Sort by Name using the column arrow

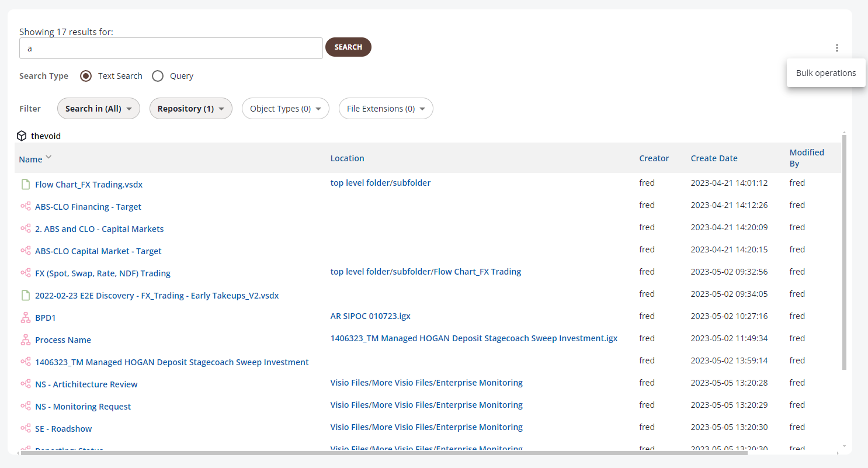click(x=48, y=157)
